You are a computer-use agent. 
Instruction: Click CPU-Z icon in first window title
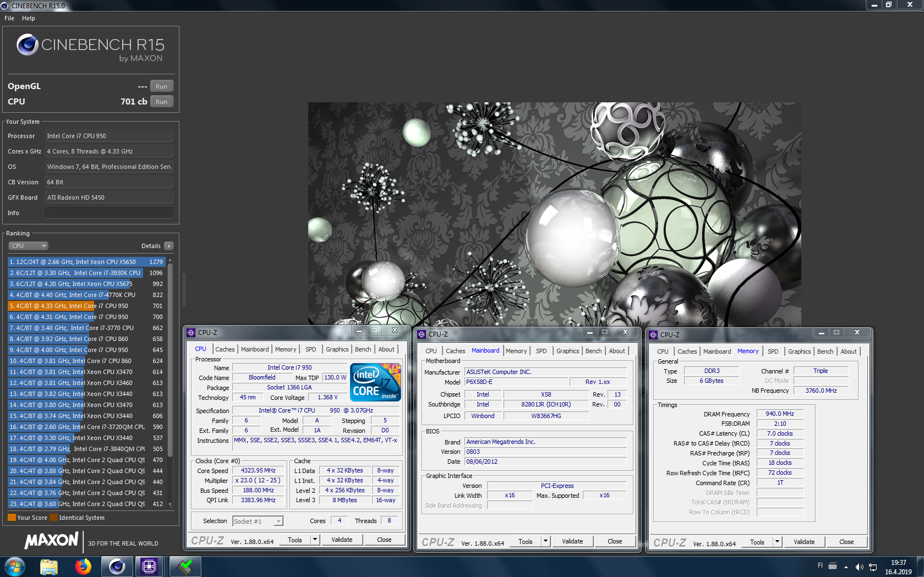click(191, 332)
